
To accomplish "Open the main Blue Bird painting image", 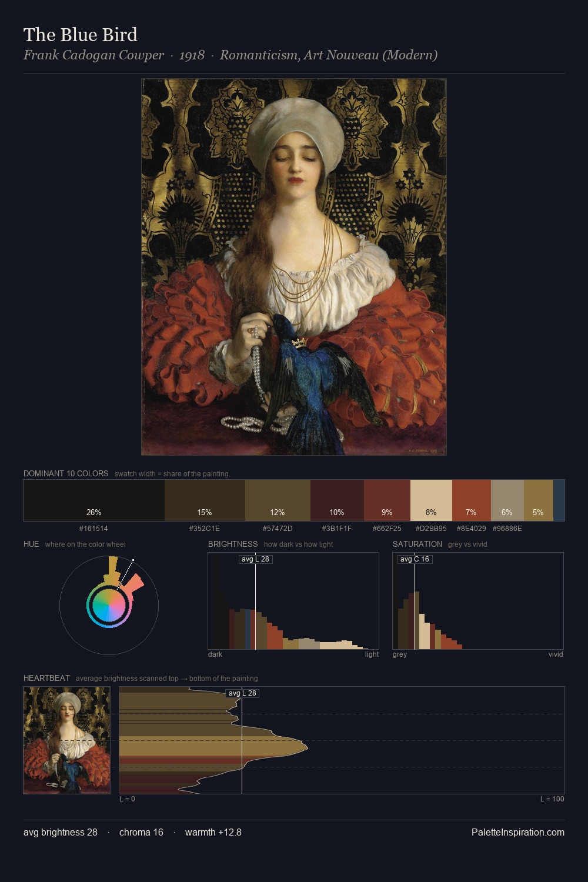I will pyautogui.click(x=294, y=267).
